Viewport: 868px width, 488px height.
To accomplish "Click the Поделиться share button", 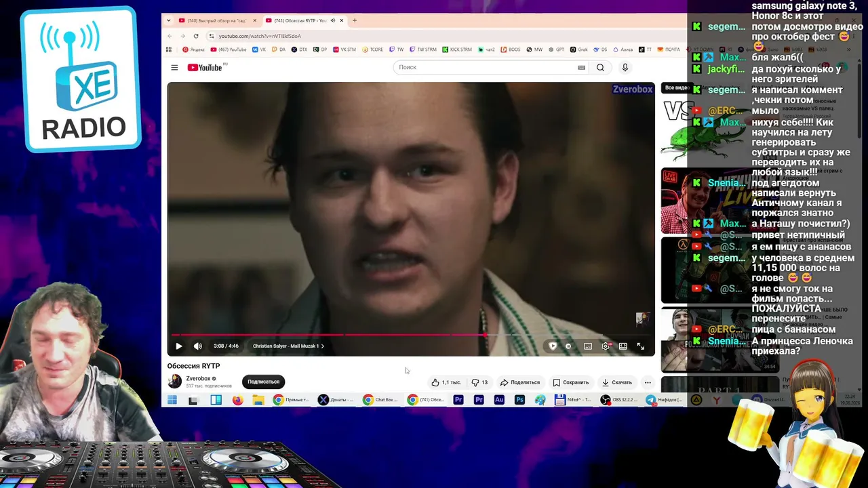I will [x=520, y=382].
